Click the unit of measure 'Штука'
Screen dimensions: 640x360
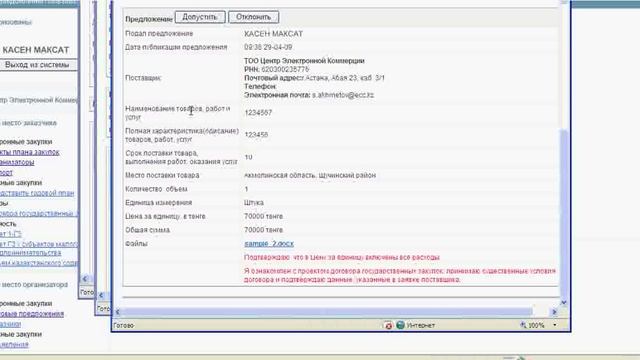click(254, 203)
